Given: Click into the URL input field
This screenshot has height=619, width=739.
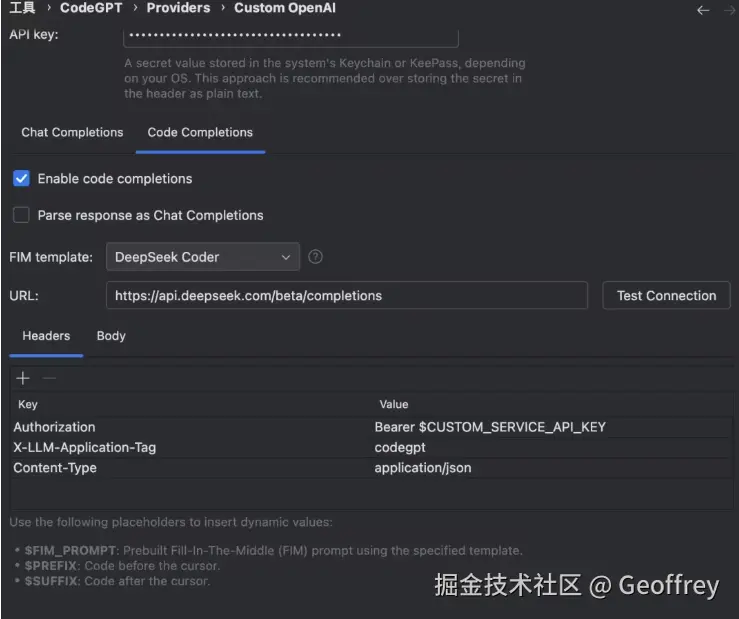Looking at the screenshot, I should pyautogui.click(x=347, y=296).
